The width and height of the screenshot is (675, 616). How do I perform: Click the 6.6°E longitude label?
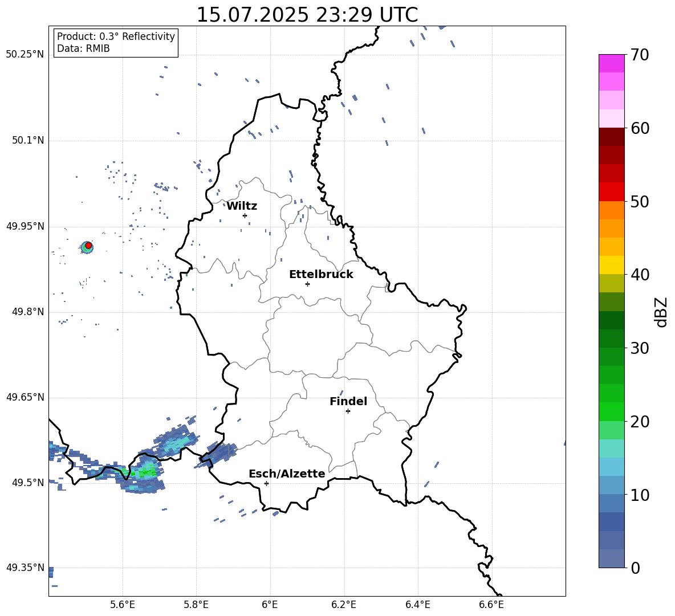point(491,605)
